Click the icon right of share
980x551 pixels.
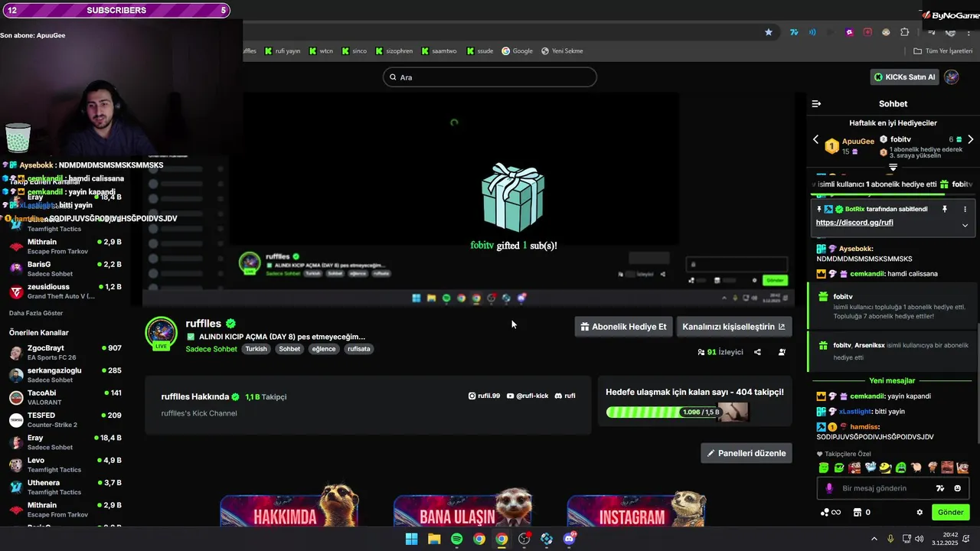pos(782,352)
